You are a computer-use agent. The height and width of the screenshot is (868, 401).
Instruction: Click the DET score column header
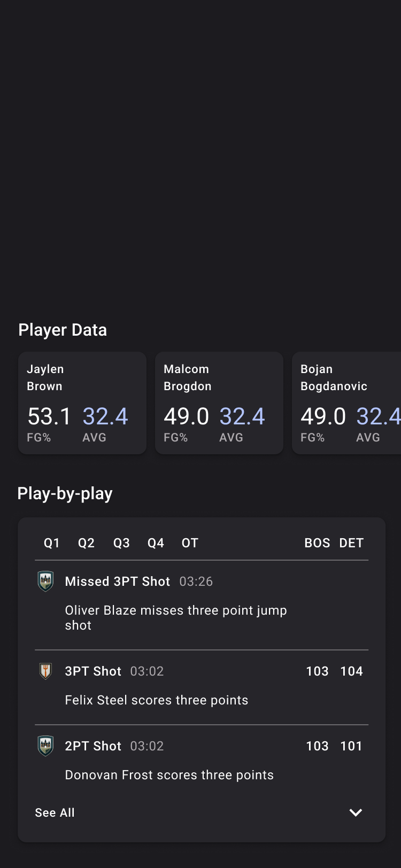351,543
